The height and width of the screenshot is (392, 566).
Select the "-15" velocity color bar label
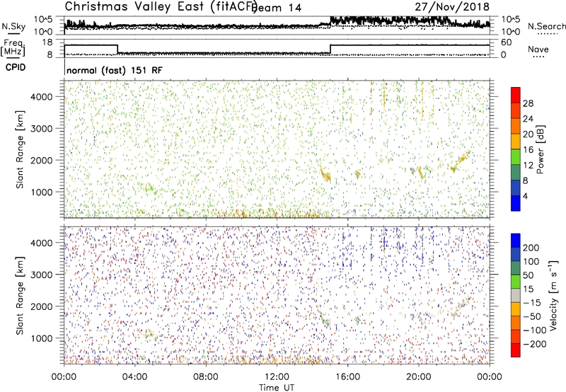pos(532,303)
